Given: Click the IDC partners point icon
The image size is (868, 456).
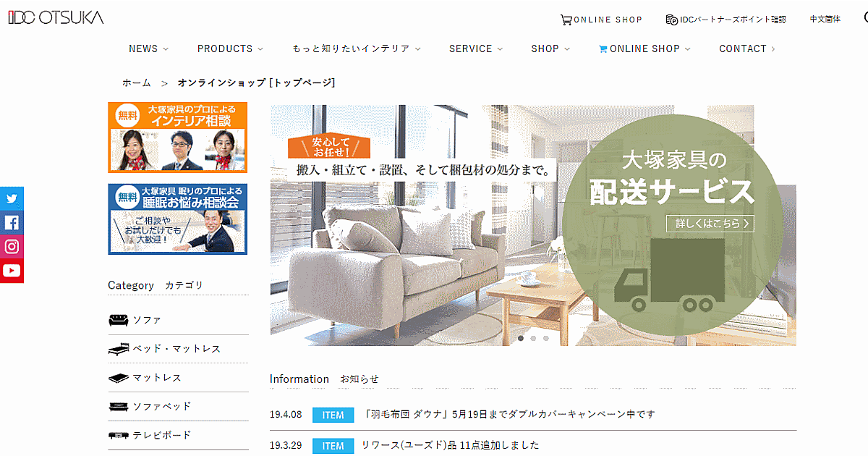Looking at the screenshot, I should (x=671, y=20).
